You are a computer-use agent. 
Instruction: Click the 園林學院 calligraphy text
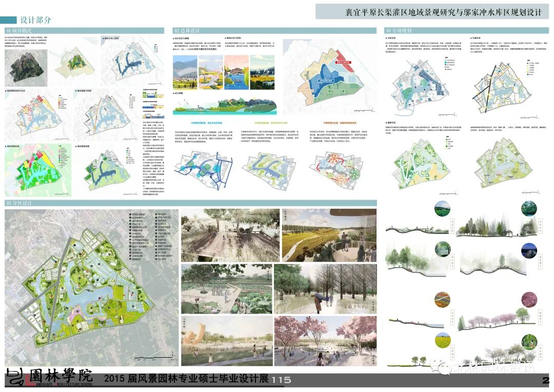(61, 375)
